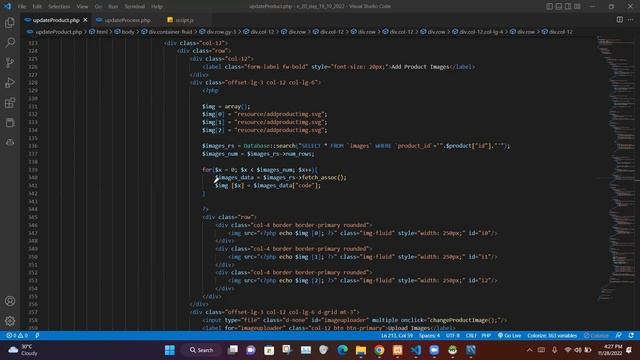Viewport: 640px width, 360px height.
Task: Open the Windows taskbar Search box
Action: [x=202, y=350]
